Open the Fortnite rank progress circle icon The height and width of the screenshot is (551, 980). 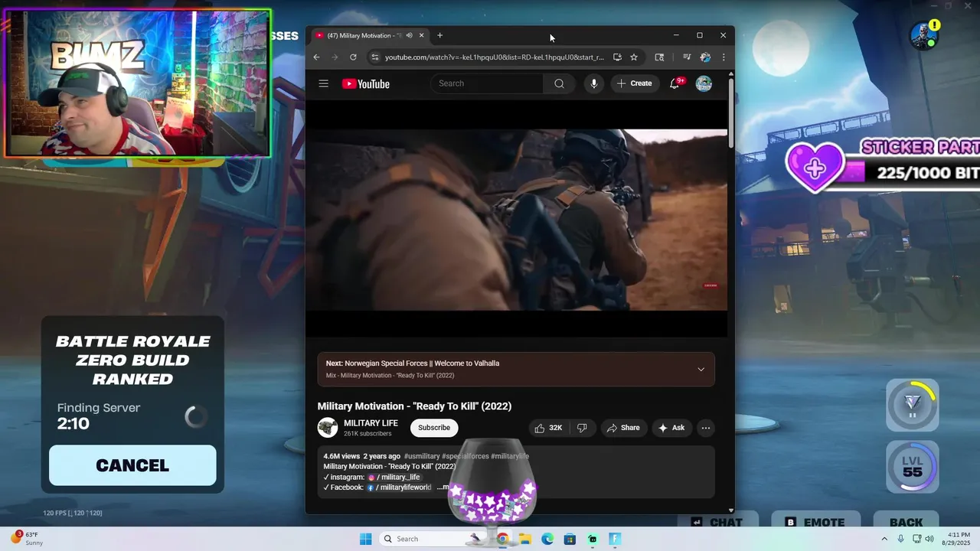tap(913, 405)
